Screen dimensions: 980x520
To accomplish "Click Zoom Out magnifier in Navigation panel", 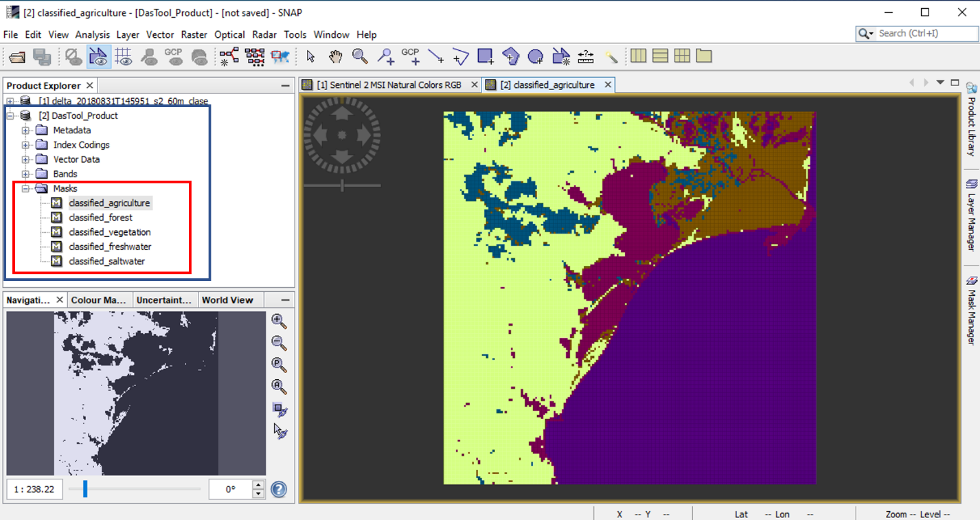I will coord(279,343).
